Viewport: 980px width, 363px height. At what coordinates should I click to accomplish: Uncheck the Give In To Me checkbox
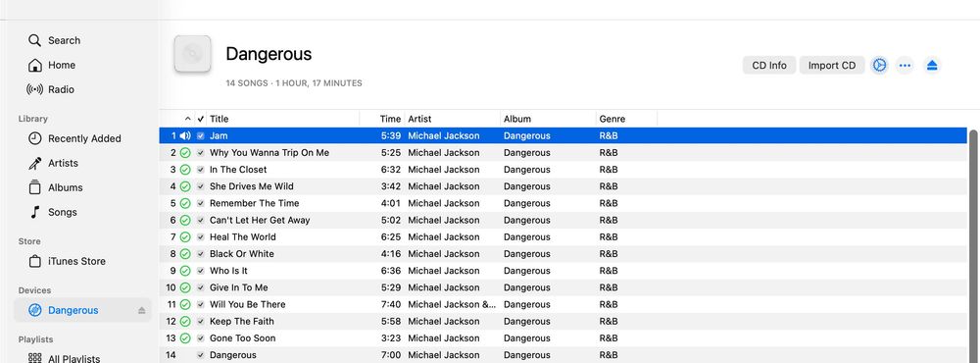point(201,287)
